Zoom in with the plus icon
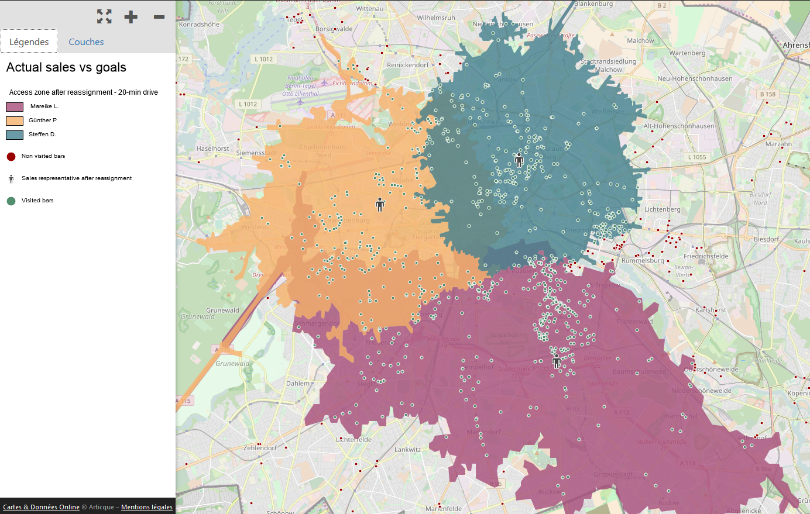The image size is (810, 514). point(131,16)
